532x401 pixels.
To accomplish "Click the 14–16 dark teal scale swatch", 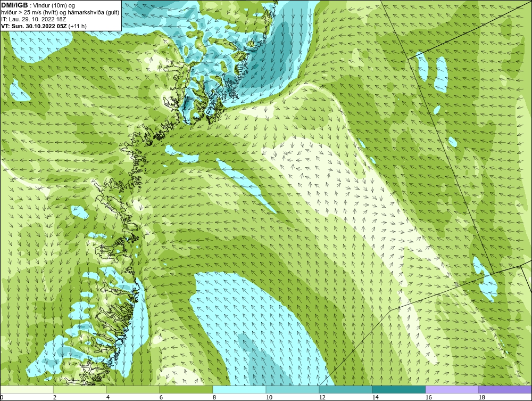I will (x=398, y=389).
